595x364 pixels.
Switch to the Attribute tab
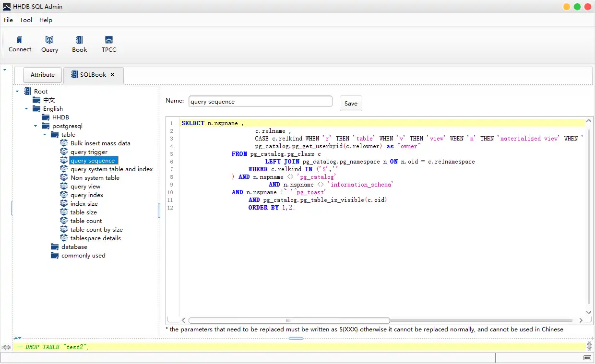coord(43,75)
